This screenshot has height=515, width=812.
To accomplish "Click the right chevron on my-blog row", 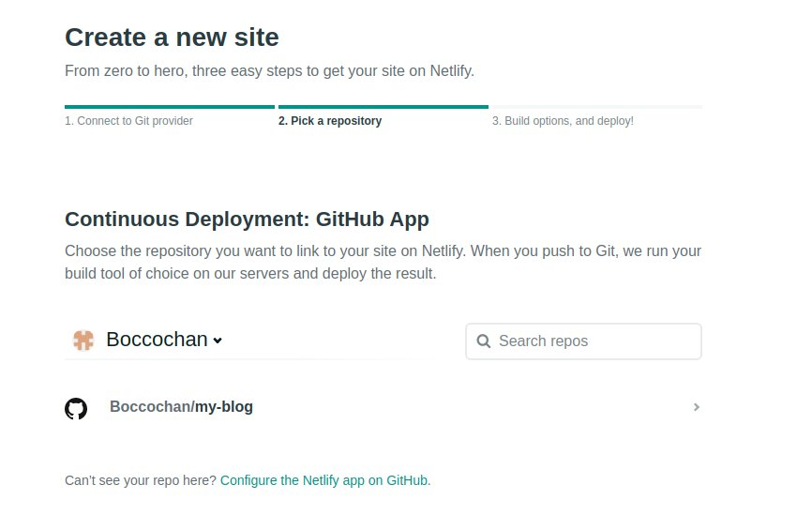I will click(x=697, y=407).
